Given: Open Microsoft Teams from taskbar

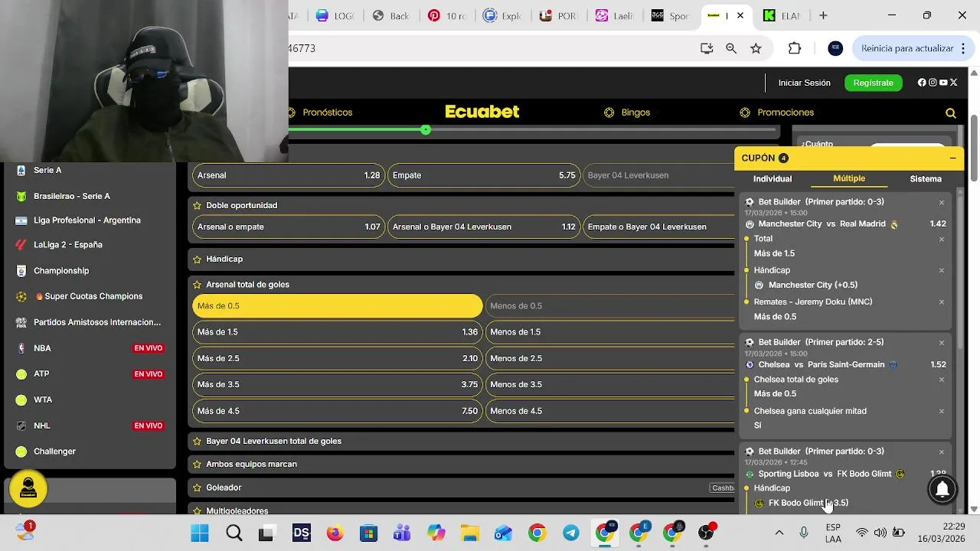Looking at the screenshot, I should pyautogui.click(x=402, y=533).
